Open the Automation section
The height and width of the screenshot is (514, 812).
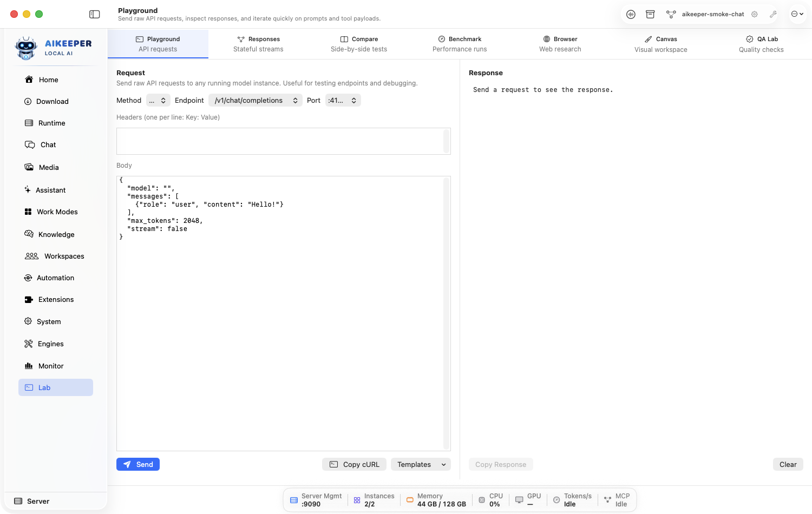(56, 278)
